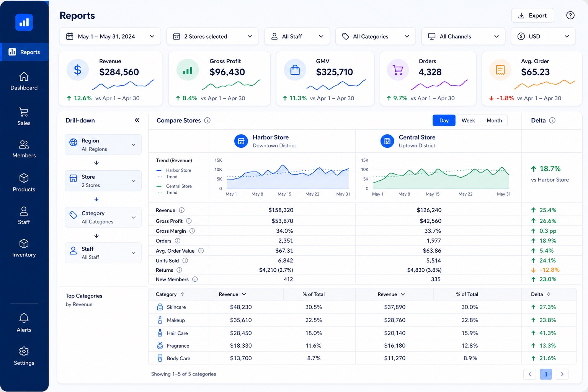Open Alerts bell icon
The width and height of the screenshot is (588, 392).
click(24, 318)
